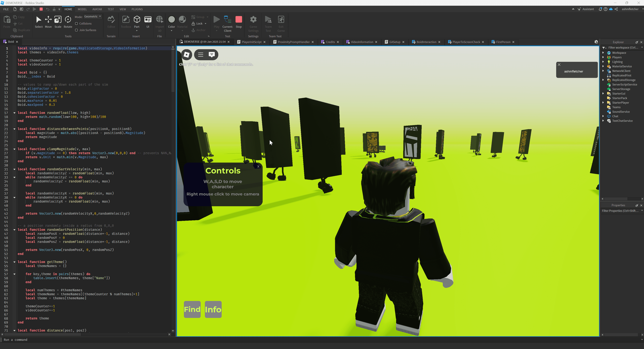The width and height of the screenshot is (644, 349).
Task: Open the Assistant panel
Action: (586, 9)
